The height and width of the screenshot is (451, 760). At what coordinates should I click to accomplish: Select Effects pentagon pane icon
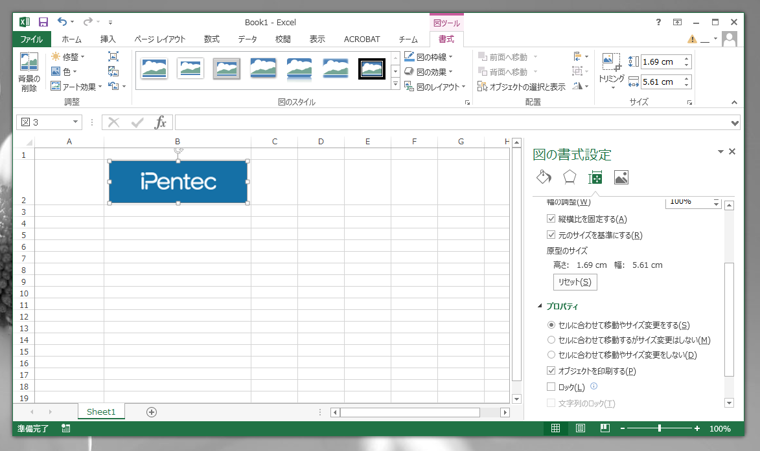click(570, 177)
